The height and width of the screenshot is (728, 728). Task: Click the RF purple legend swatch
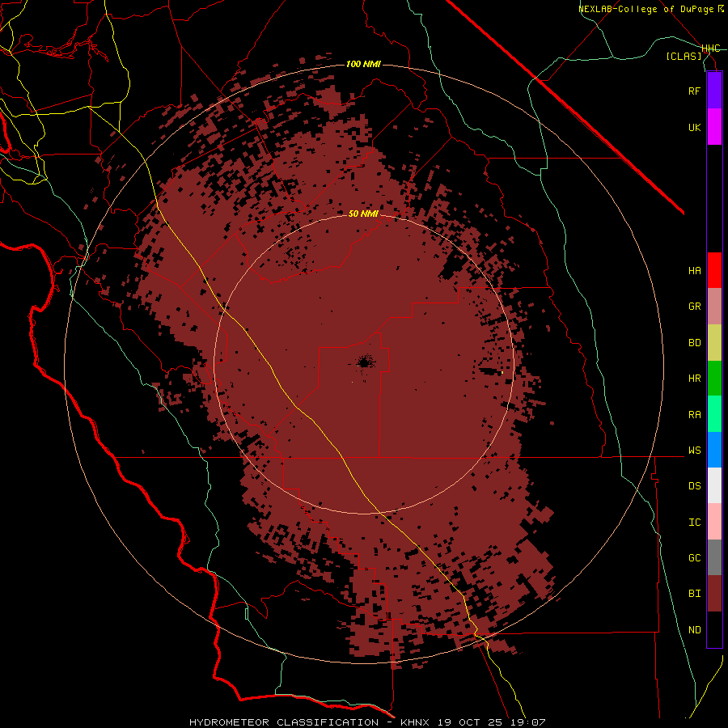click(714, 91)
